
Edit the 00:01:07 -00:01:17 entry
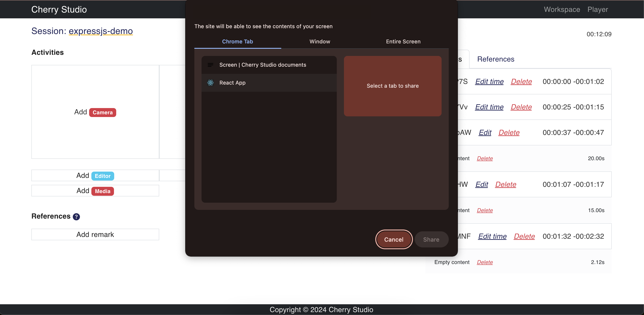(x=482, y=184)
